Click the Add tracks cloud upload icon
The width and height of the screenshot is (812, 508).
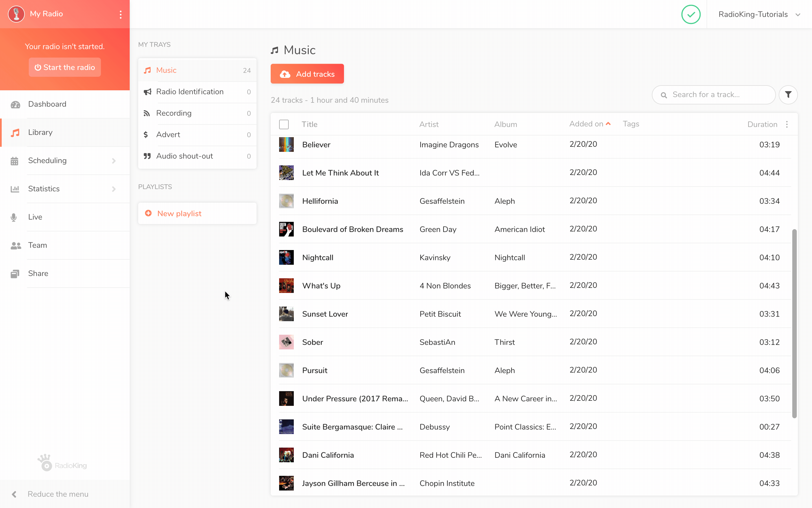pos(285,74)
